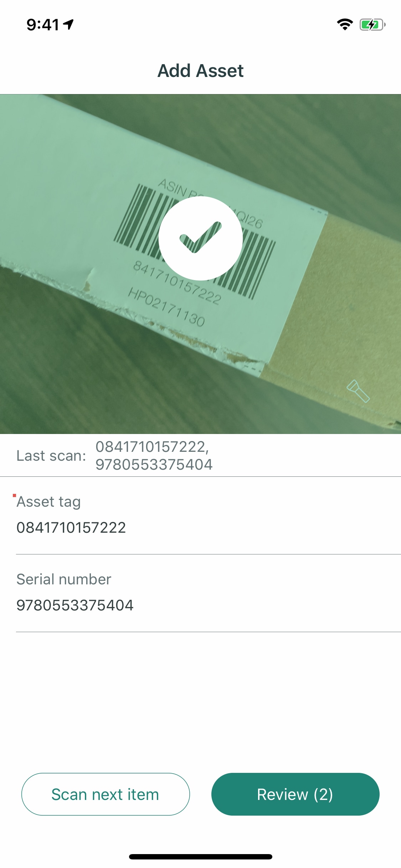Tap the 841710157222 number on the label
Screen dimensions: 401x868
(177, 283)
